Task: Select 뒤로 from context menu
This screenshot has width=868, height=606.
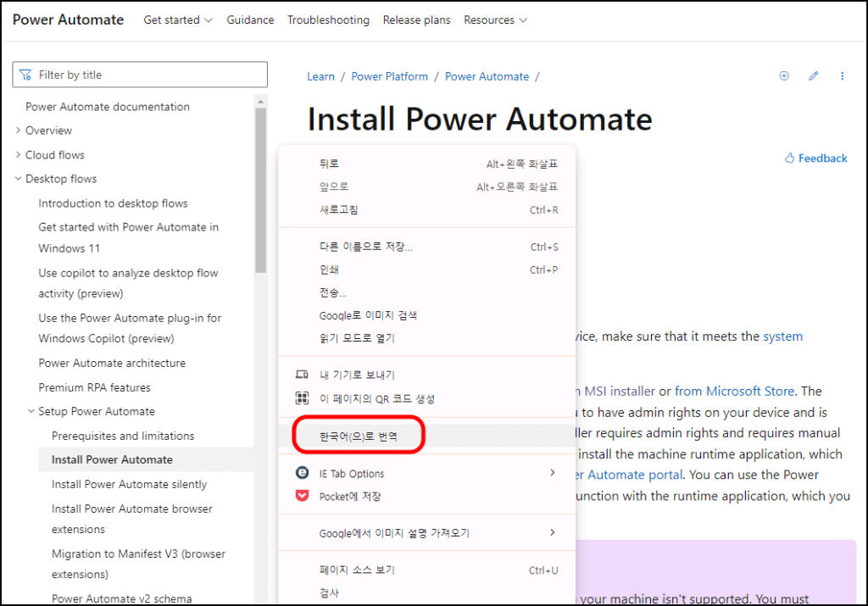Action: tap(427, 164)
